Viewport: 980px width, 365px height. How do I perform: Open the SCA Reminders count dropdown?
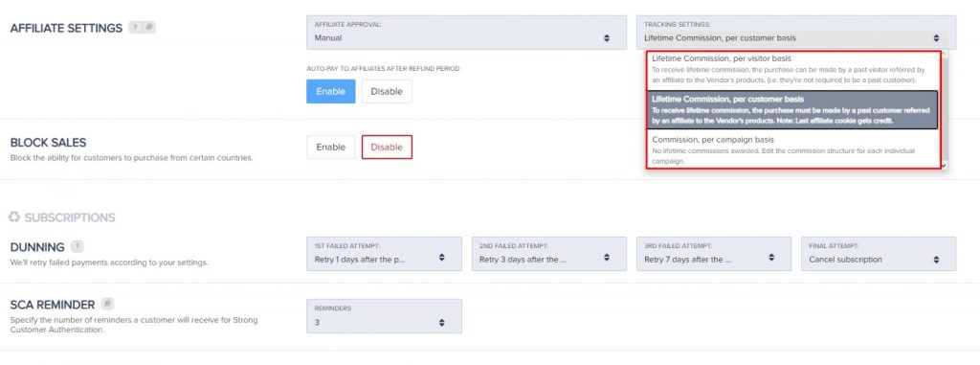384,316
